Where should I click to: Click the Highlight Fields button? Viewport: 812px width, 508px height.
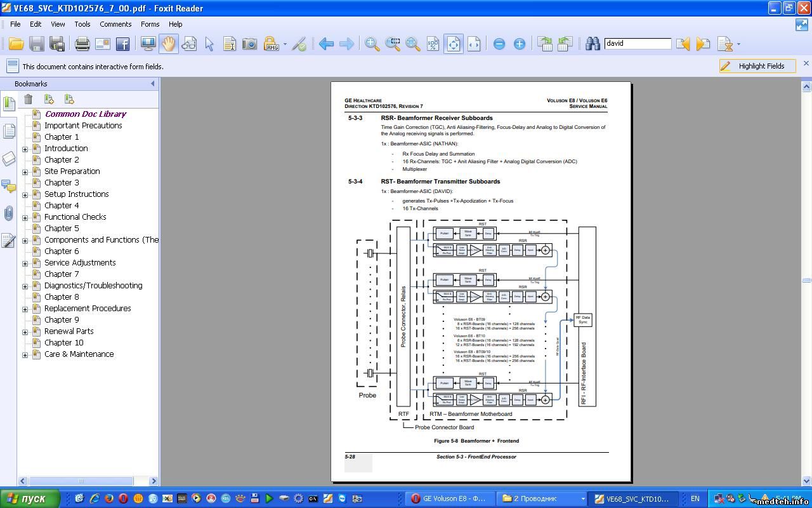[x=757, y=66]
